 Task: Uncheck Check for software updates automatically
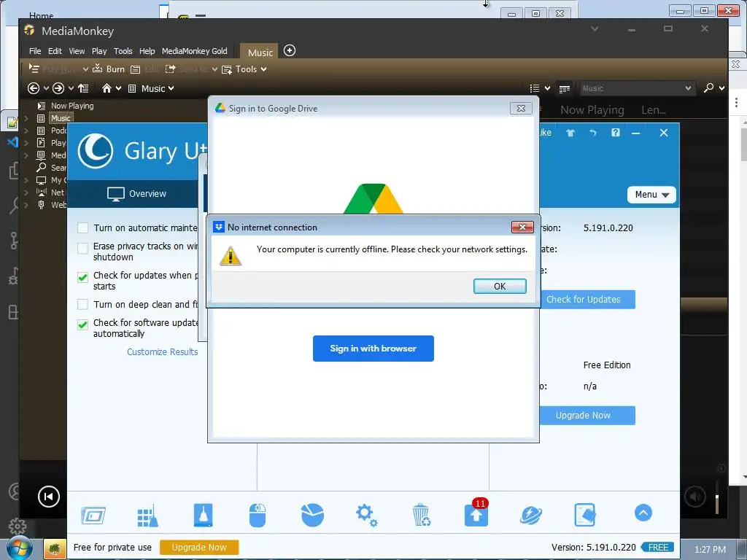83,324
